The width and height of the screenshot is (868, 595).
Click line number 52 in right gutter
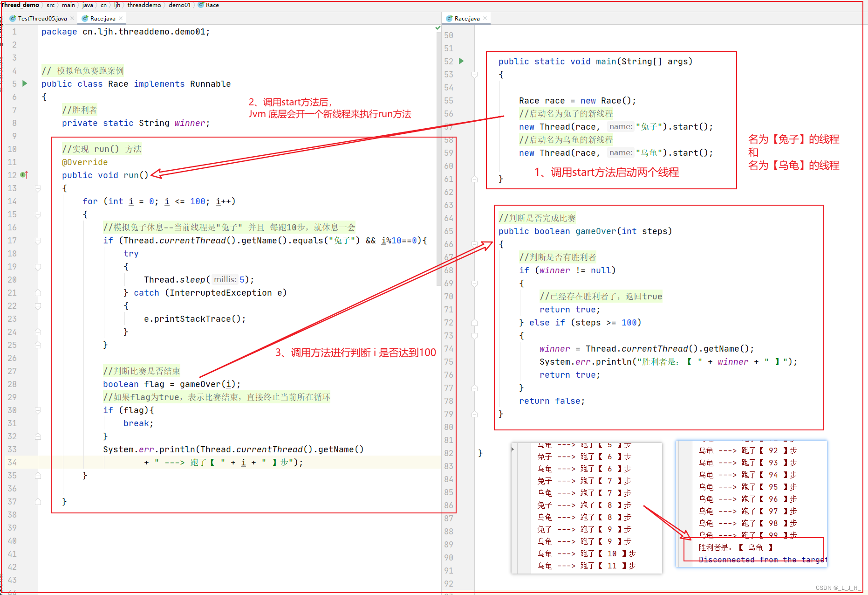pyautogui.click(x=449, y=62)
